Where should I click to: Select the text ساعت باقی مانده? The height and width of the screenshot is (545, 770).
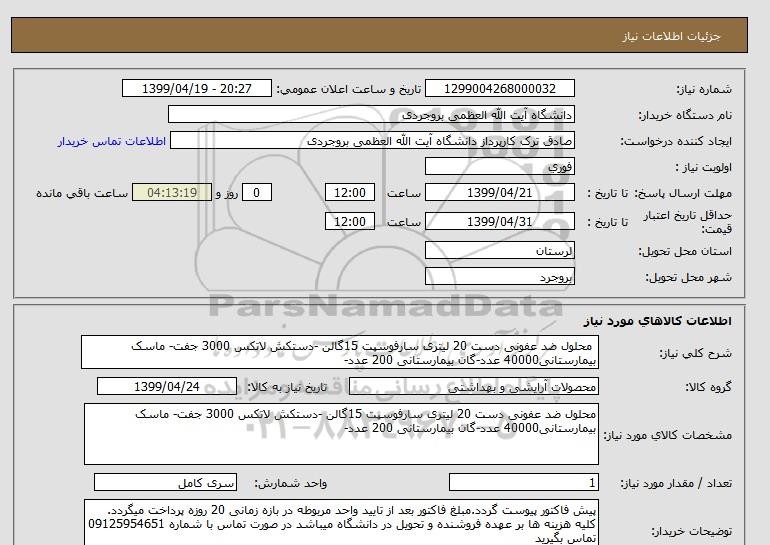[82, 193]
